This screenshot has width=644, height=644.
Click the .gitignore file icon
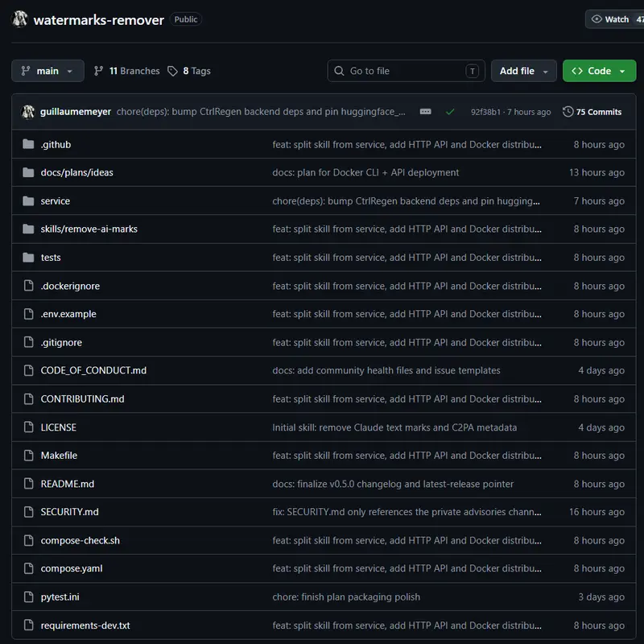28,342
